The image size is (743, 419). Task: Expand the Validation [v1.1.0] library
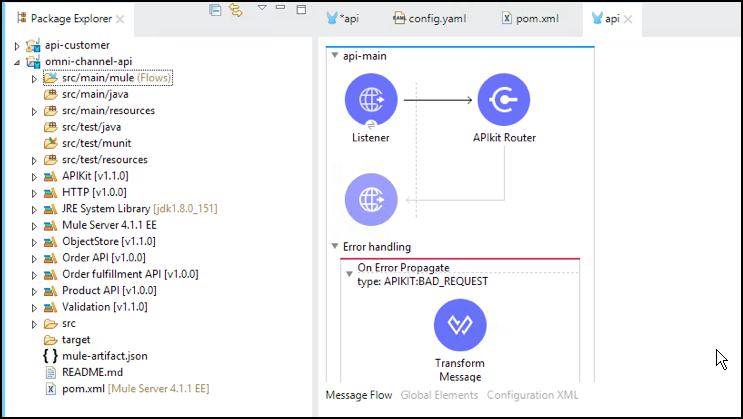34,308
